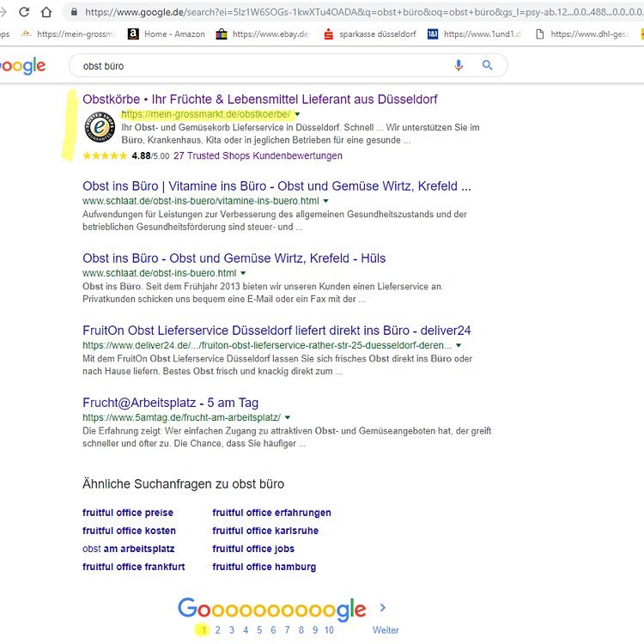Image resolution: width=644 pixels, height=644 pixels.
Task: Go to the browser home page icon
Action: coord(46,12)
